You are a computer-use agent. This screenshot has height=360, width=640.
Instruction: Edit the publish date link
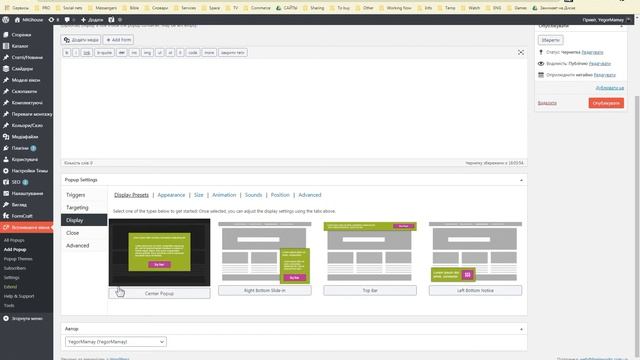point(604,75)
